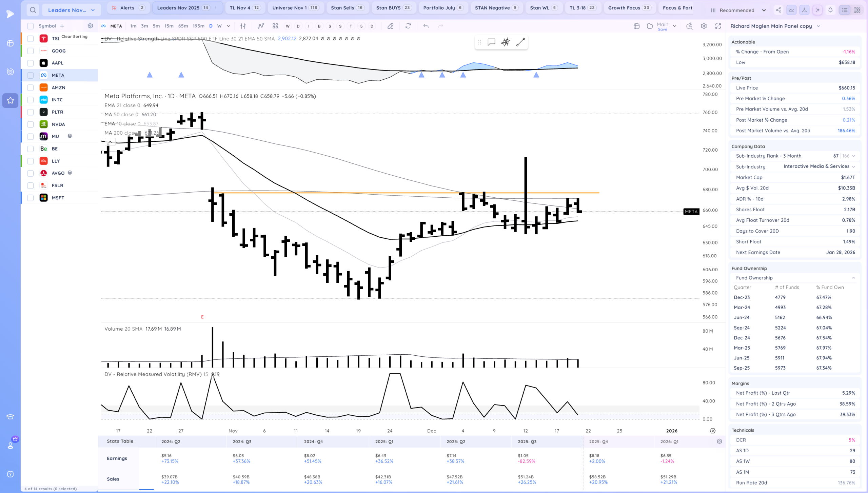Open the search magnifier icon
This screenshot has height=493, width=868.
33,10
